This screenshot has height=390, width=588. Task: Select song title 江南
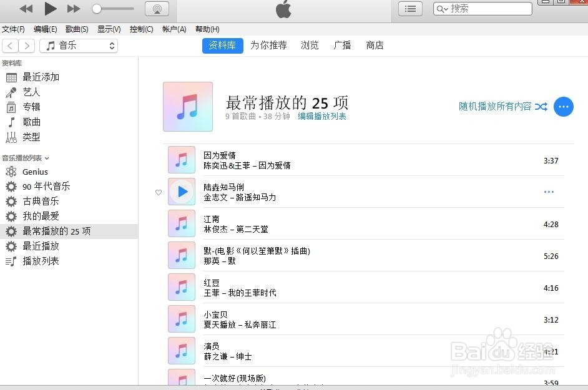(212, 219)
